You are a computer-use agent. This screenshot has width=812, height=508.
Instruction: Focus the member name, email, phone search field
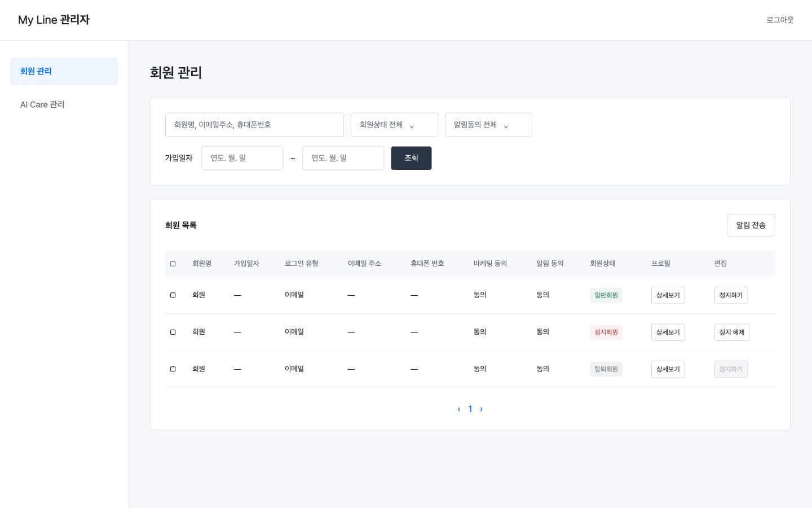tap(254, 125)
